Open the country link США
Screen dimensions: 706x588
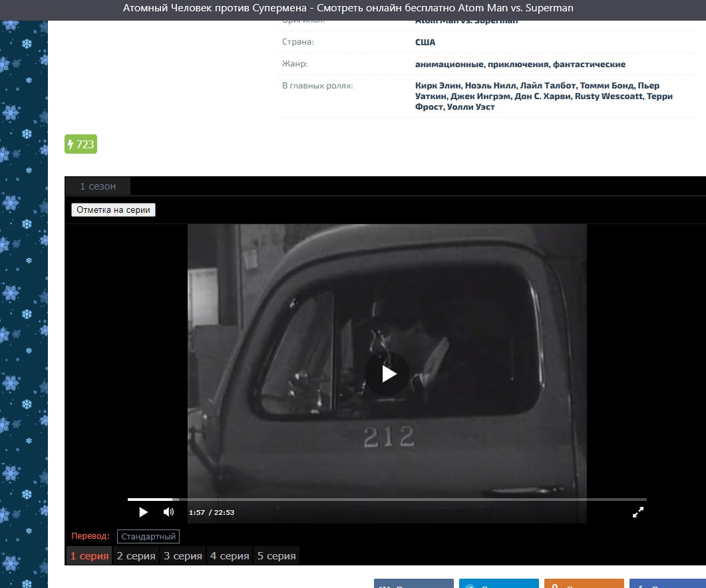[x=425, y=43]
